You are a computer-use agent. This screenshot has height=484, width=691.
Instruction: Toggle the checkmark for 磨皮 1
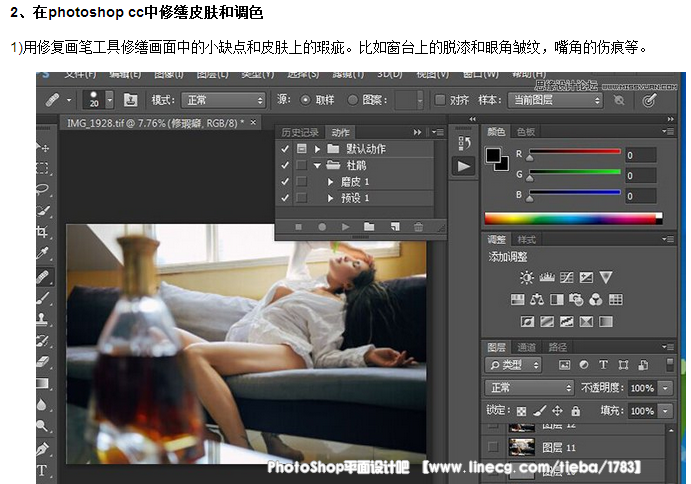click(285, 181)
